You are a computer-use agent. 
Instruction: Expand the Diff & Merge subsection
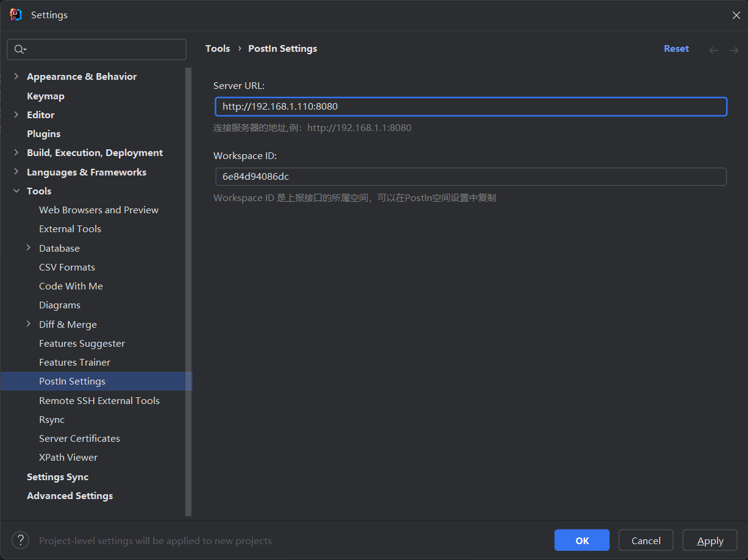pos(29,324)
